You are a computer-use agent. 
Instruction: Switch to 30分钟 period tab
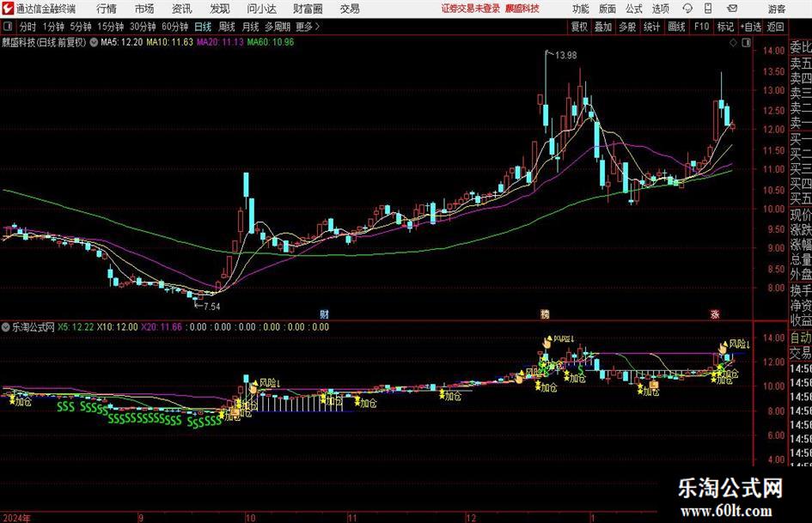143,27
